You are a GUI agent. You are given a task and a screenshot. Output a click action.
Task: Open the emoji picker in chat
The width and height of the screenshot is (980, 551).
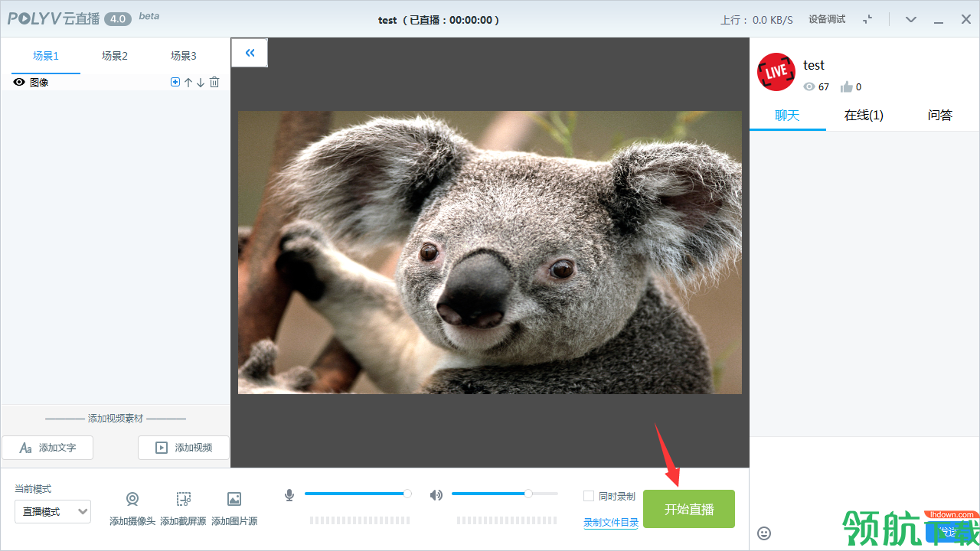tap(764, 533)
